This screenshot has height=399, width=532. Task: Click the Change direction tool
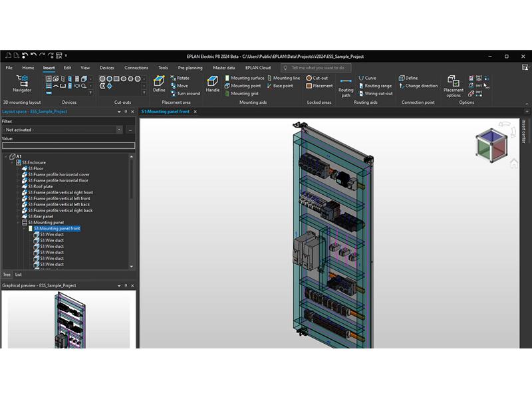click(x=418, y=86)
